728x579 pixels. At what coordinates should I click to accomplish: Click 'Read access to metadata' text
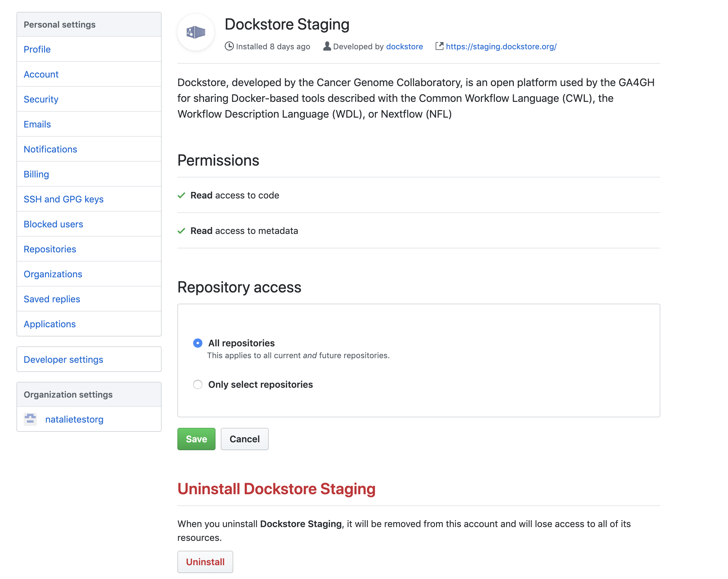(x=244, y=231)
